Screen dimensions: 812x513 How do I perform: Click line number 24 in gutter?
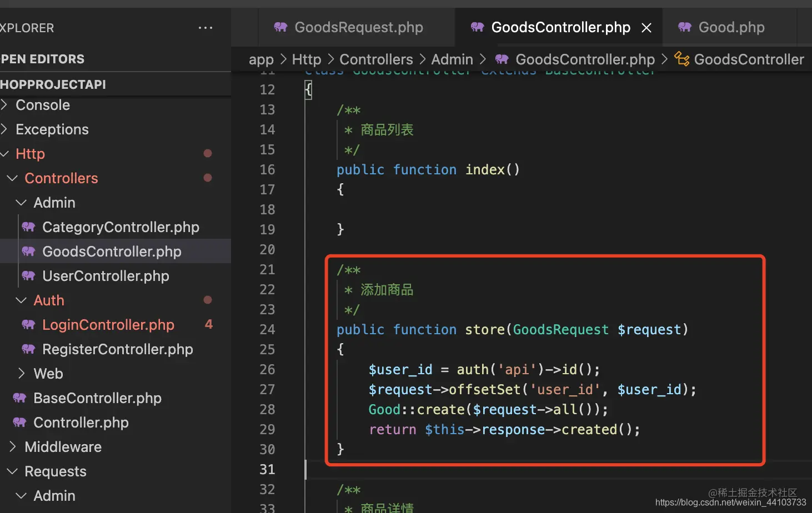[x=267, y=330]
